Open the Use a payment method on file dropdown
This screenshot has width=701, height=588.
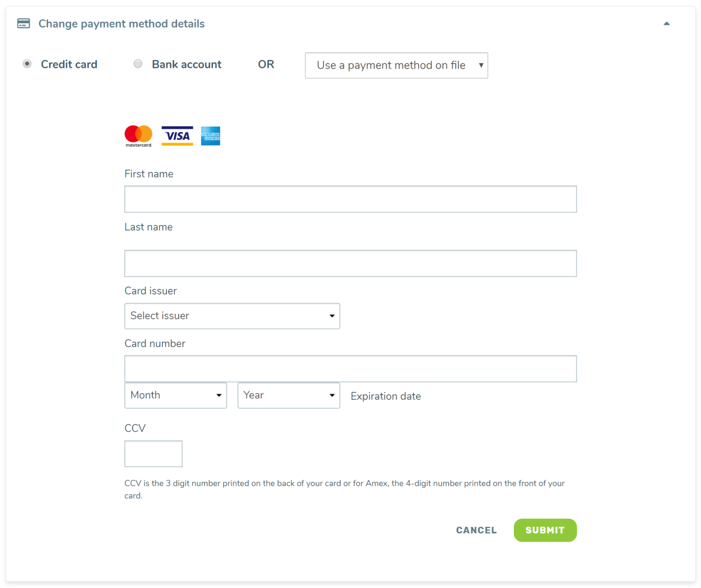tap(396, 65)
